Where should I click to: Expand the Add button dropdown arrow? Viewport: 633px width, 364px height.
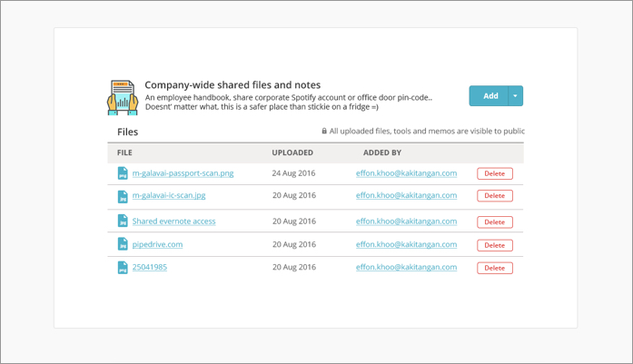click(516, 96)
